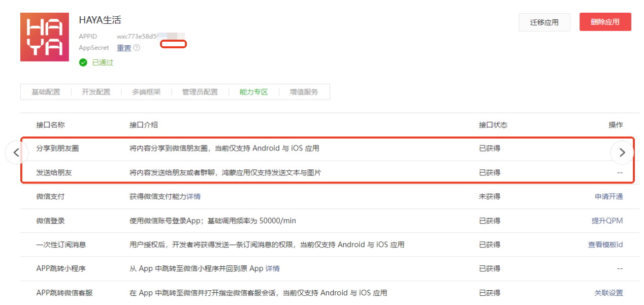644x305 pixels.
Task: Click 已获得 status in 分享到朋友圈 row
Action: coord(490,148)
